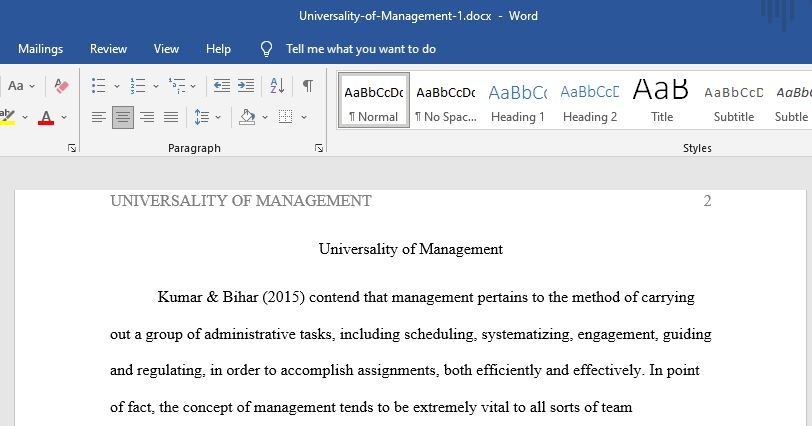The height and width of the screenshot is (426, 812).
Task: Open the Borders dropdown arrow
Action: [x=304, y=117]
